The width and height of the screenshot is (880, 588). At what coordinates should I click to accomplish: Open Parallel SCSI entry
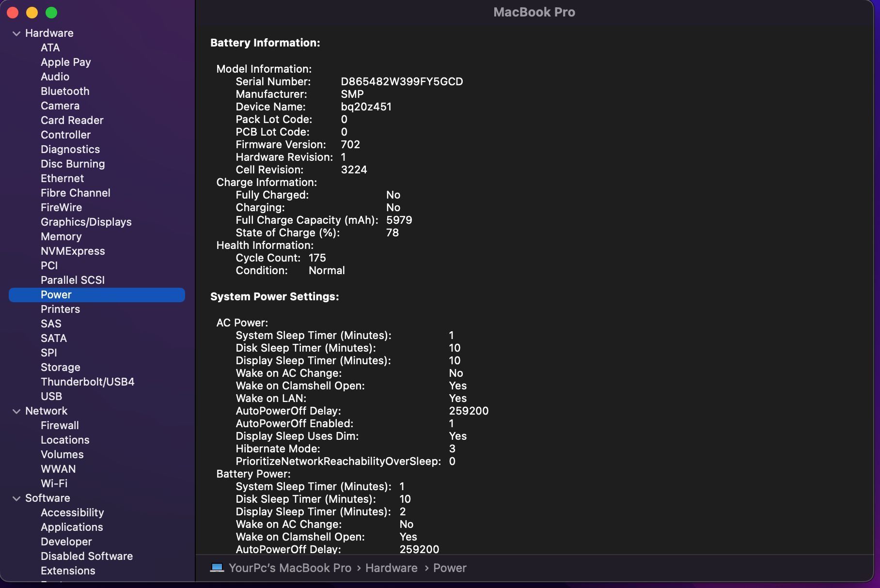73,280
